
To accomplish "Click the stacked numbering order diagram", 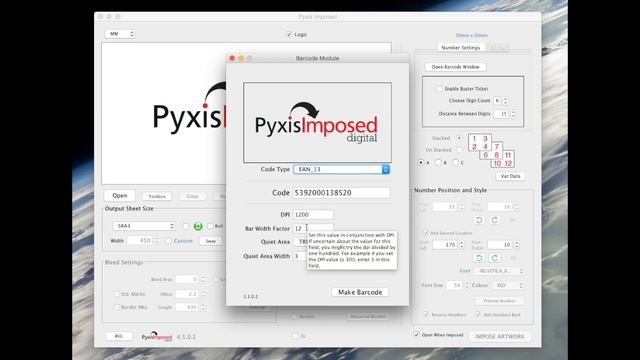I will [491, 151].
